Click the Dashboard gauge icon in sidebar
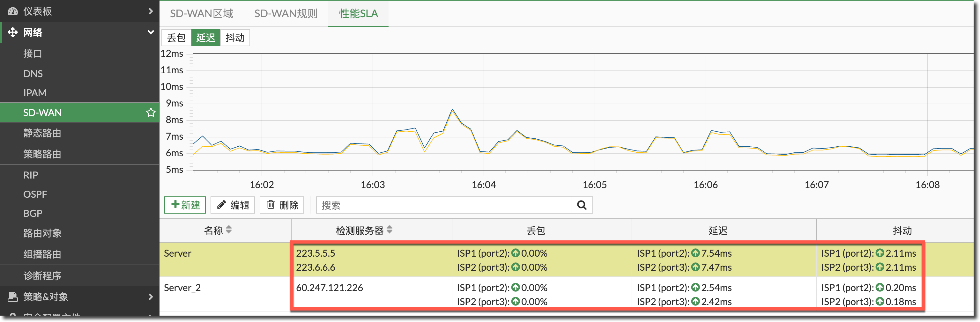980x322 pixels. (x=12, y=11)
